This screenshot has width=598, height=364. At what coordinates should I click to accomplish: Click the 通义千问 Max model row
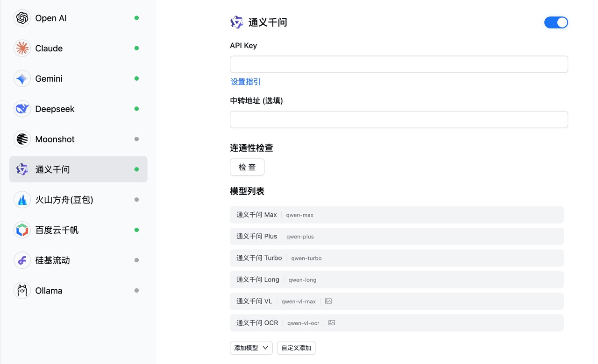click(x=397, y=215)
